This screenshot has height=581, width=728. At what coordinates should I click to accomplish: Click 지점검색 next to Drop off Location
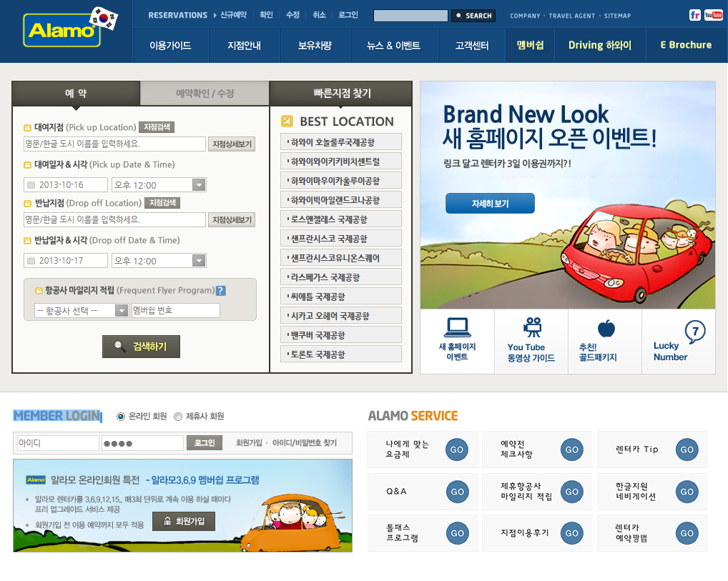tap(162, 203)
